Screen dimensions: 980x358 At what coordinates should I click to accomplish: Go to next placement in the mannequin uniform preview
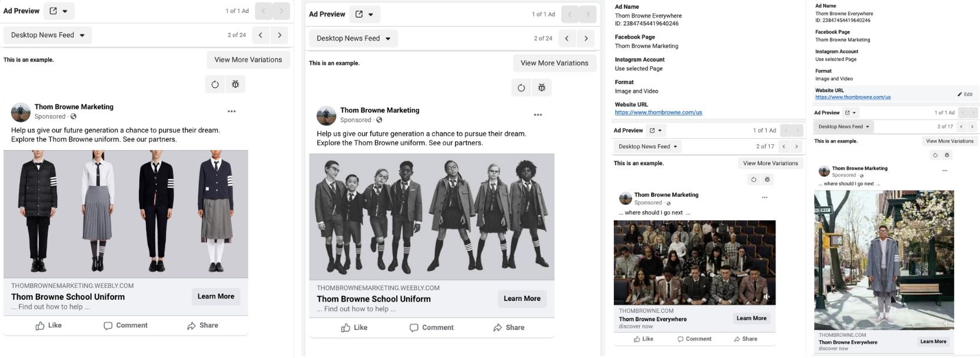coord(280,35)
